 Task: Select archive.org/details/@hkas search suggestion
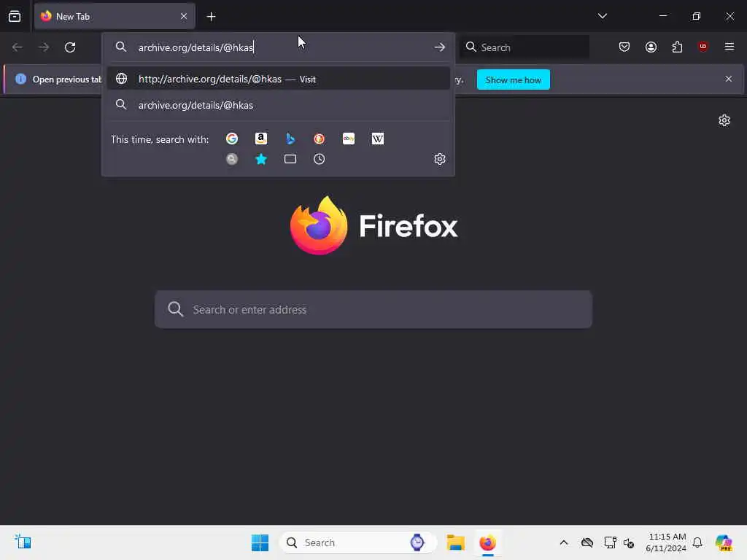click(x=279, y=105)
